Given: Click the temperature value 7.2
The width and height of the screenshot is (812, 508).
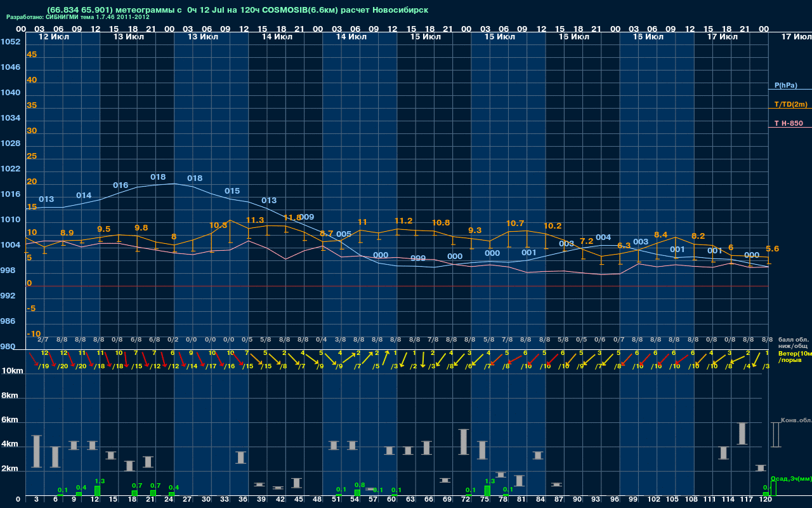Looking at the screenshot, I should [587, 241].
